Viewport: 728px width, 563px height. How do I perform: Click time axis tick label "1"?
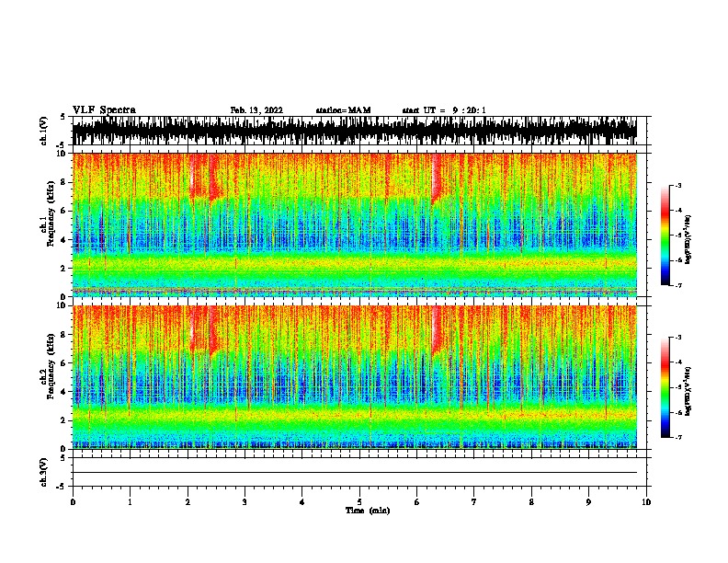tap(130, 502)
